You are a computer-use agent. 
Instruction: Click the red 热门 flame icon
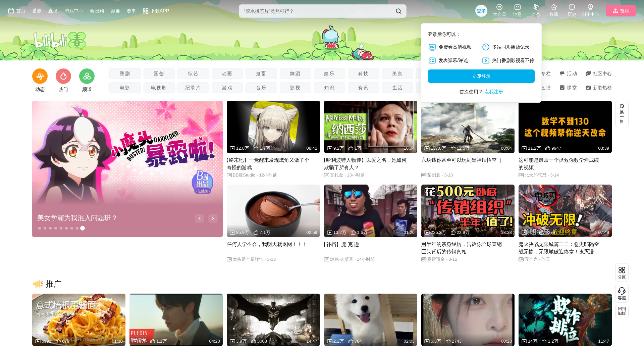point(63,77)
